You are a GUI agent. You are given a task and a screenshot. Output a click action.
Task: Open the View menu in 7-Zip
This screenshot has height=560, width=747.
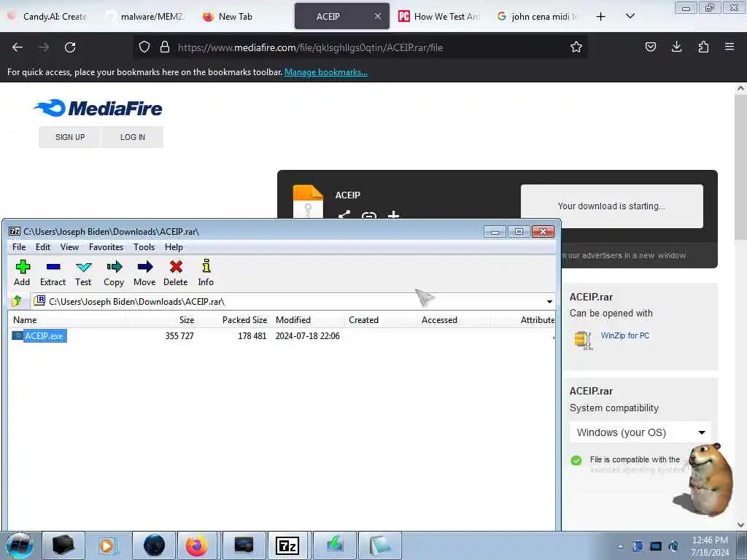pos(69,247)
